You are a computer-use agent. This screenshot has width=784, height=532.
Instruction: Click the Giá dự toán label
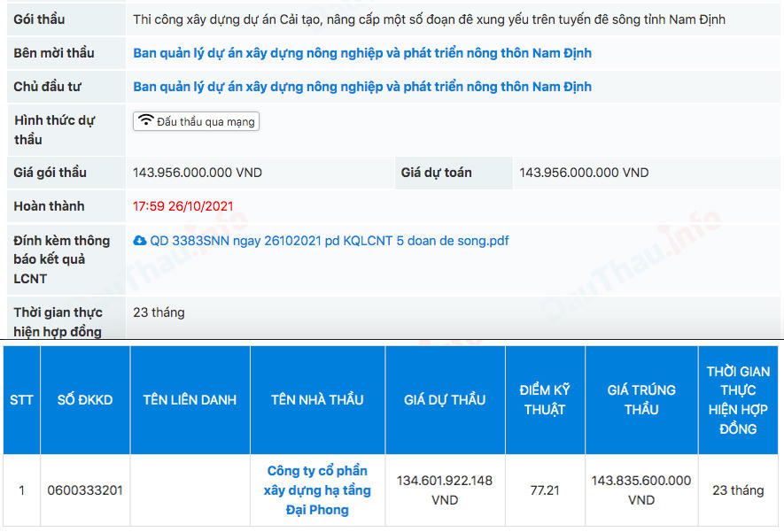pyautogui.click(x=437, y=173)
